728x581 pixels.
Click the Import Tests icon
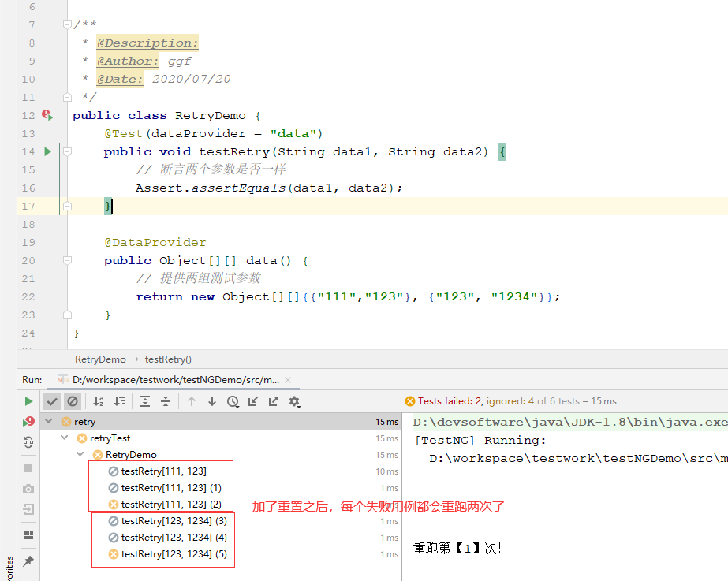[253, 401]
